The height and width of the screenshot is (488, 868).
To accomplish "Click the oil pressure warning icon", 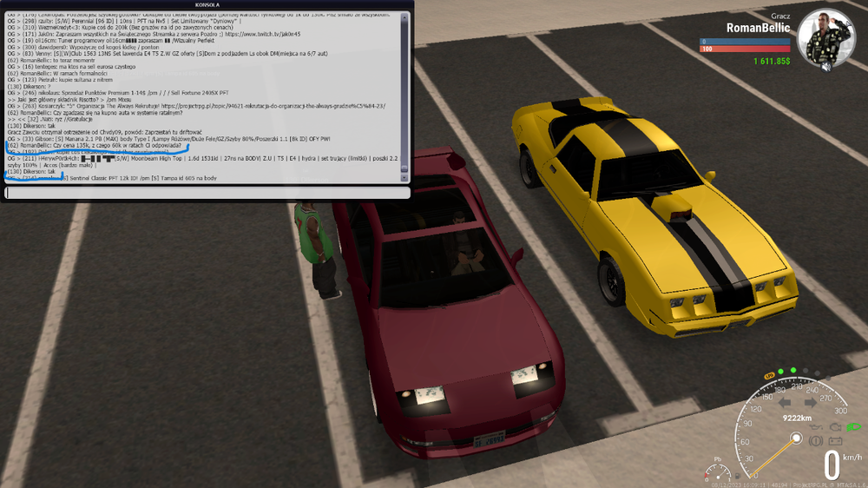I will click(x=816, y=427).
